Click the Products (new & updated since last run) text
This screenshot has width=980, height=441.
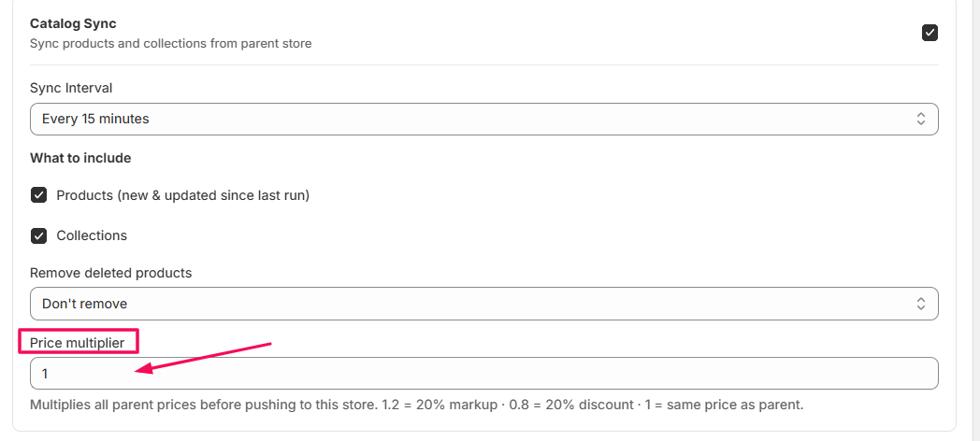coord(182,195)
